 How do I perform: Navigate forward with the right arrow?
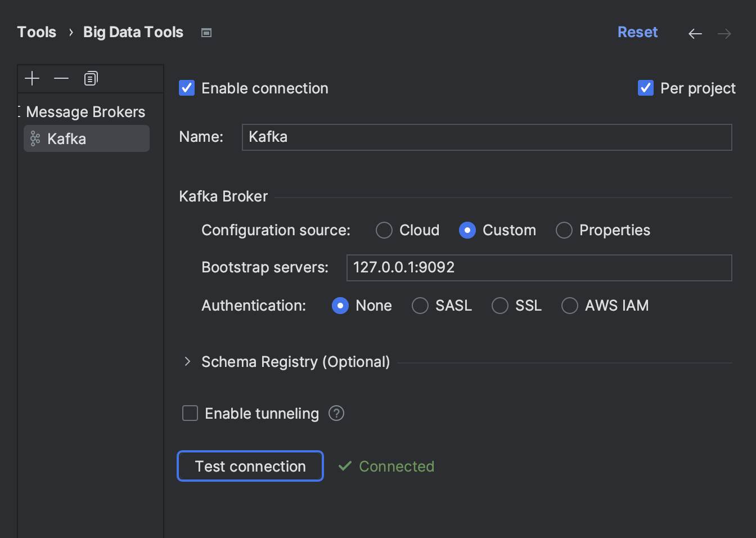click(724, 34)
